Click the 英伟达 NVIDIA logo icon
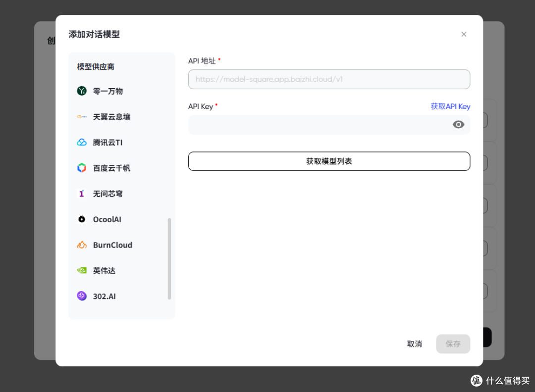Screen dimensions: 535x392 (82, 270)
